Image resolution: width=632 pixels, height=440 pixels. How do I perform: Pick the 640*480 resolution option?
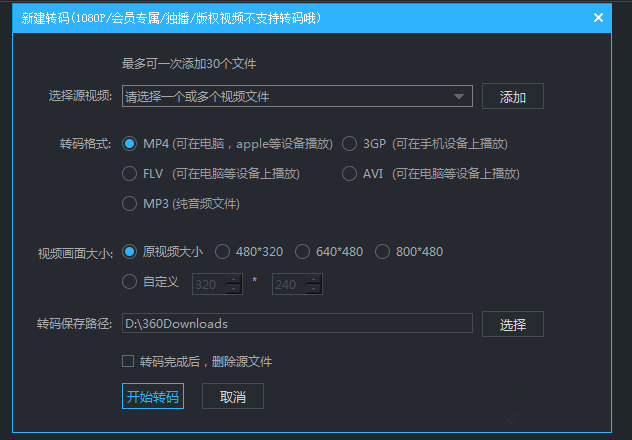pos(302,252)
